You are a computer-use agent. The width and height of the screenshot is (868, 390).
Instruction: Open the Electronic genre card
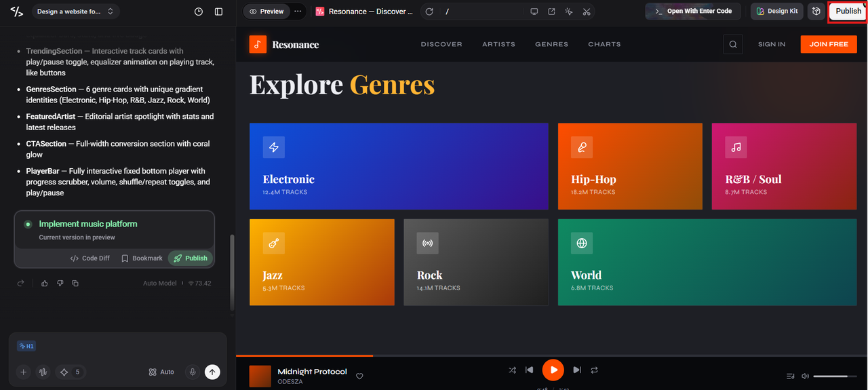tap(399, 166)
